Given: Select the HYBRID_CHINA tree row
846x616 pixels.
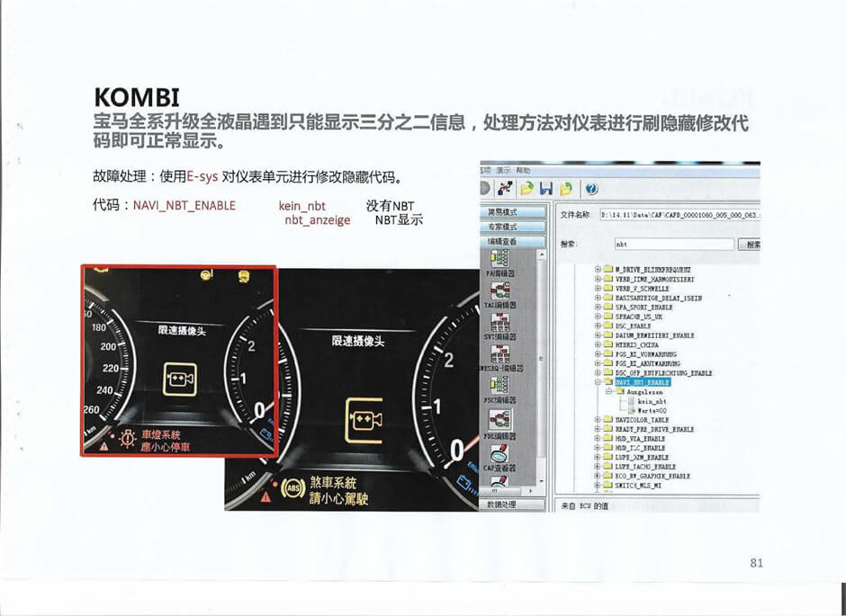Looking at the screenshot, I should coord(636,345).
